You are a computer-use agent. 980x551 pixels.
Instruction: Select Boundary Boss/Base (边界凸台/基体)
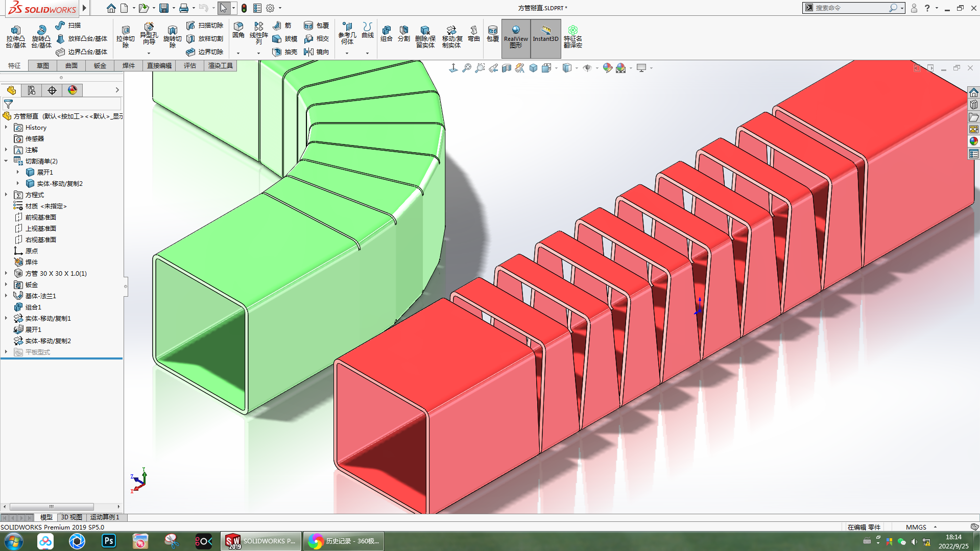pos(82,52)
